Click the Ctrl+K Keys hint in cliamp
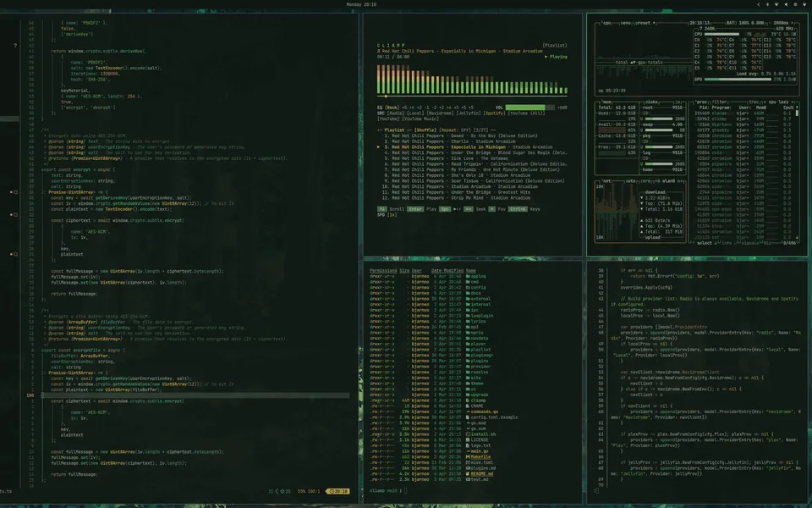 tap(524, 209)
